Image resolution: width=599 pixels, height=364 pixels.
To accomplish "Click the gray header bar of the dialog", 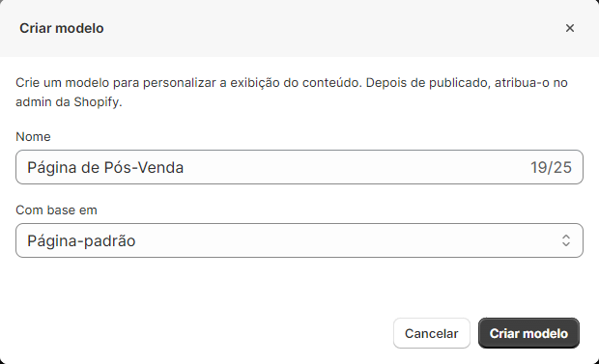I will coord(299,28).
